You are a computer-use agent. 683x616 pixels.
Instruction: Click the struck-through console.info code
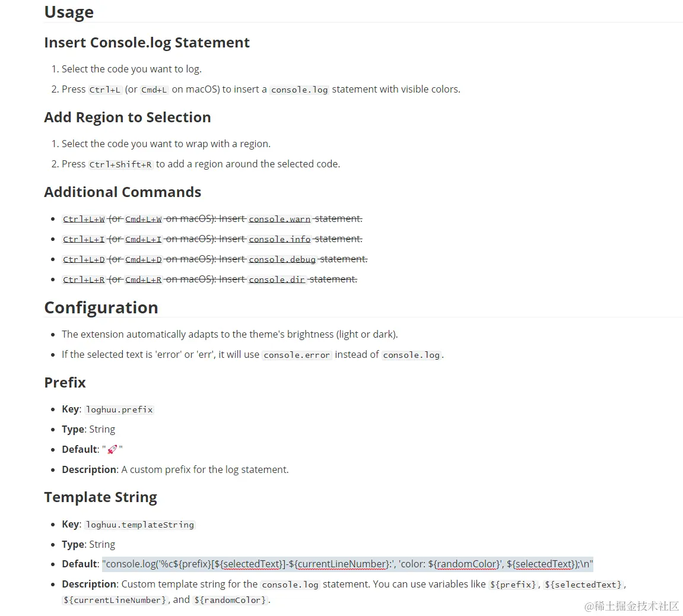coord(279,239)
